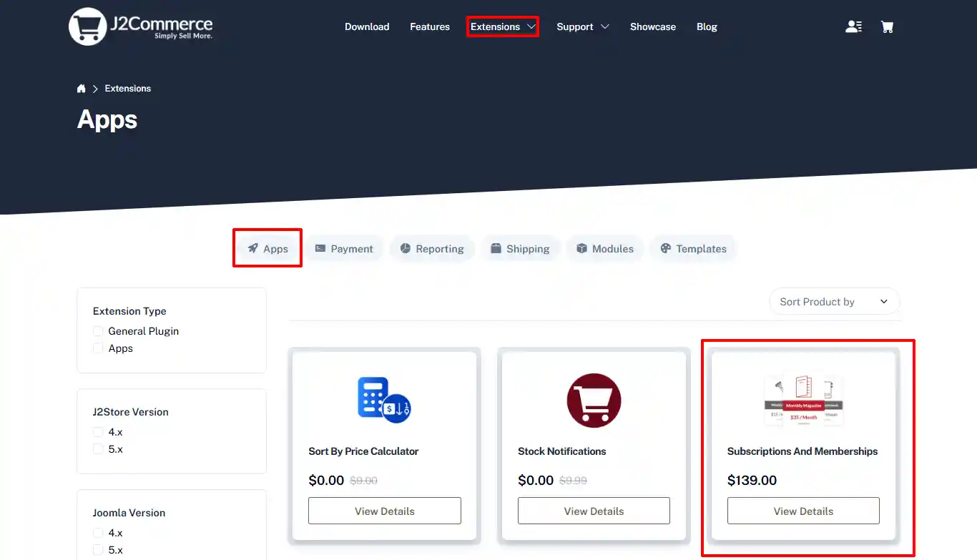Image resolution: width=977 pixels, height=560 pixels.
Task: Select the Apps category tab
Action: tap(267, 248)
